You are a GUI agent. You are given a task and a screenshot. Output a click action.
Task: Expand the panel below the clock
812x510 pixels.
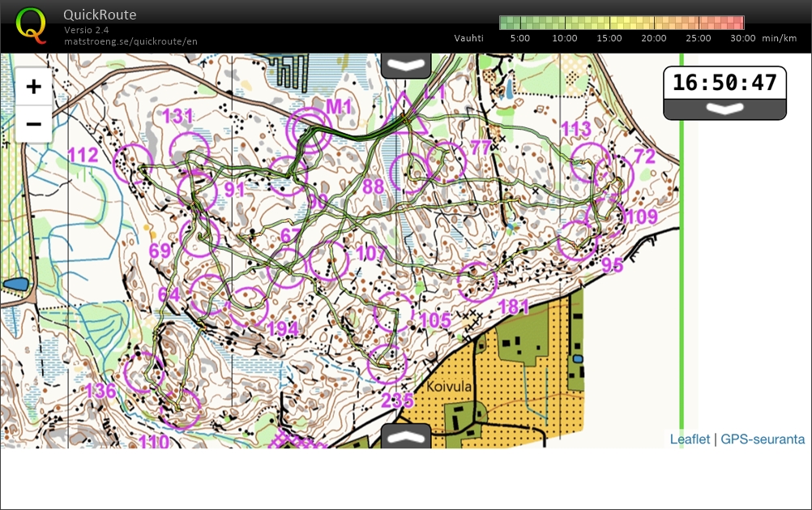[724, 109]
